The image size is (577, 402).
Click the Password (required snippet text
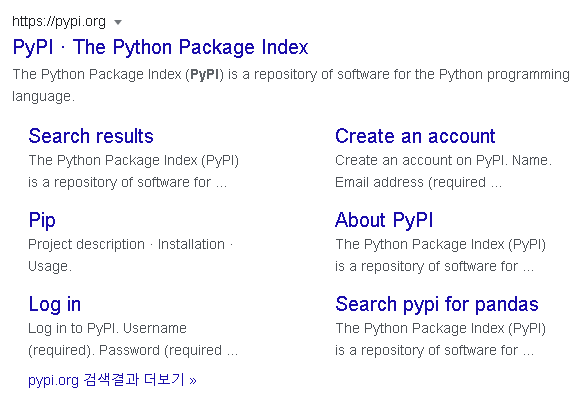point(160,350)
